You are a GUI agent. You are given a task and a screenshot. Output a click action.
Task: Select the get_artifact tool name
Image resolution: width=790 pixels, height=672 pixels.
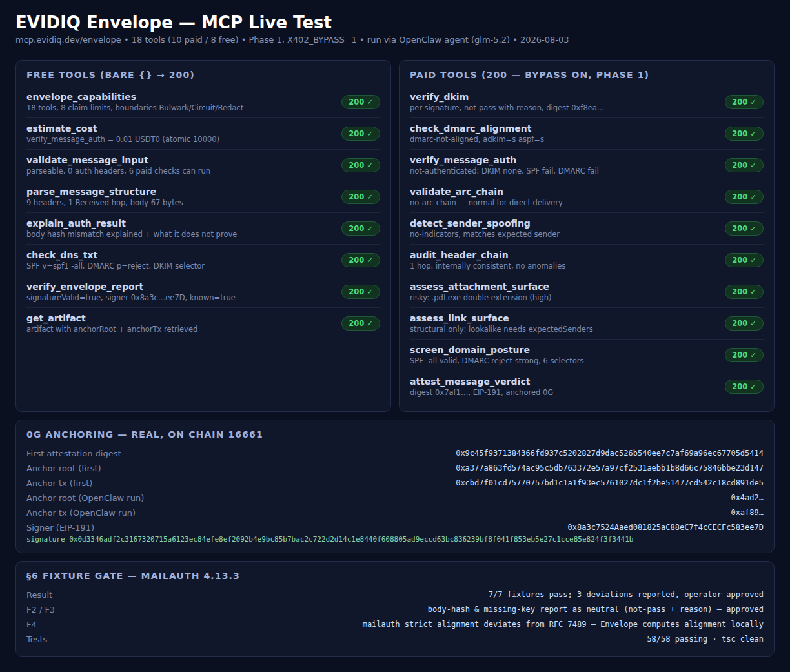point(56,318)
